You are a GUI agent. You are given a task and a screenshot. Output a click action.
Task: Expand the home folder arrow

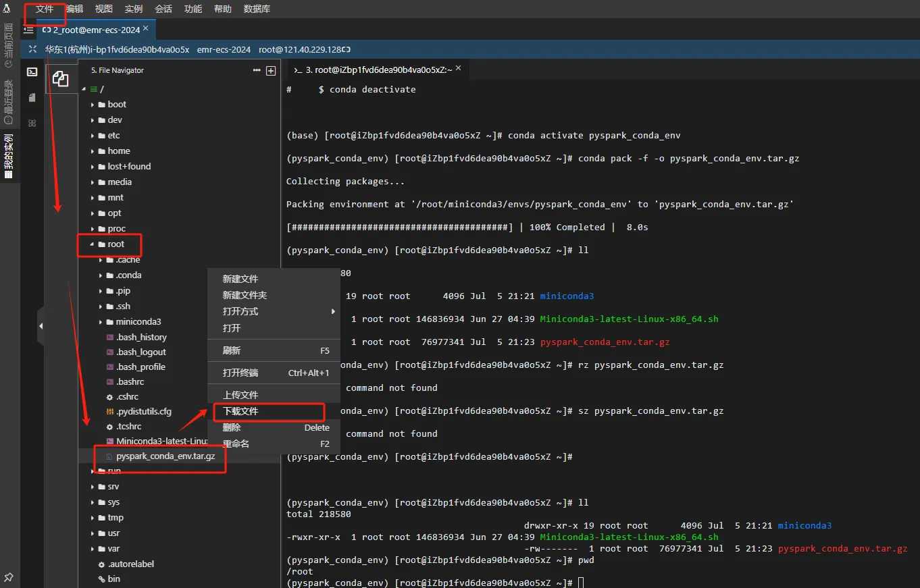(93, 151)
